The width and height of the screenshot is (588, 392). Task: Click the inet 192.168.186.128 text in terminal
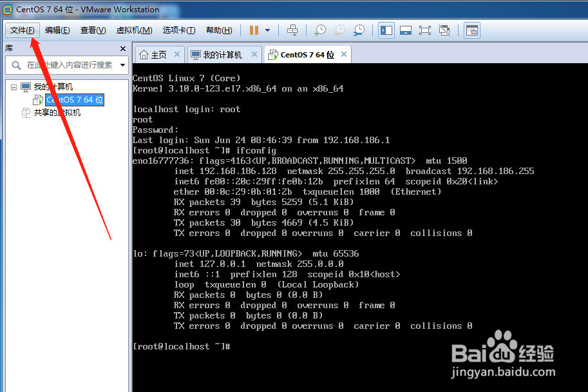(225, 171)
